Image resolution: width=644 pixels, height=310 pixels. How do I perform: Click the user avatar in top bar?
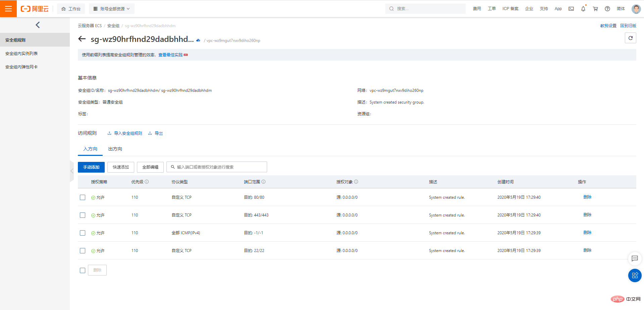pyautogui.click(x=636, y=9)
